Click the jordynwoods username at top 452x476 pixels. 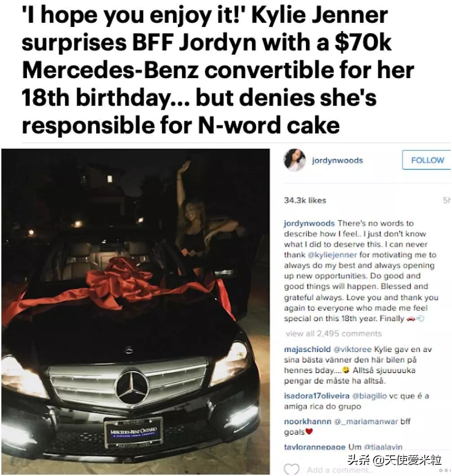point(337,160)
